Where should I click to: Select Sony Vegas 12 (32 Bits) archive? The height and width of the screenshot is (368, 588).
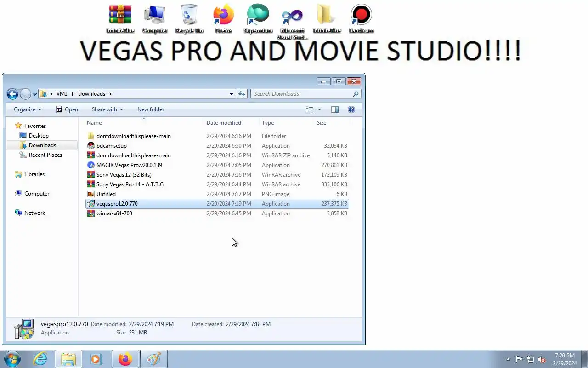[217, 175]
